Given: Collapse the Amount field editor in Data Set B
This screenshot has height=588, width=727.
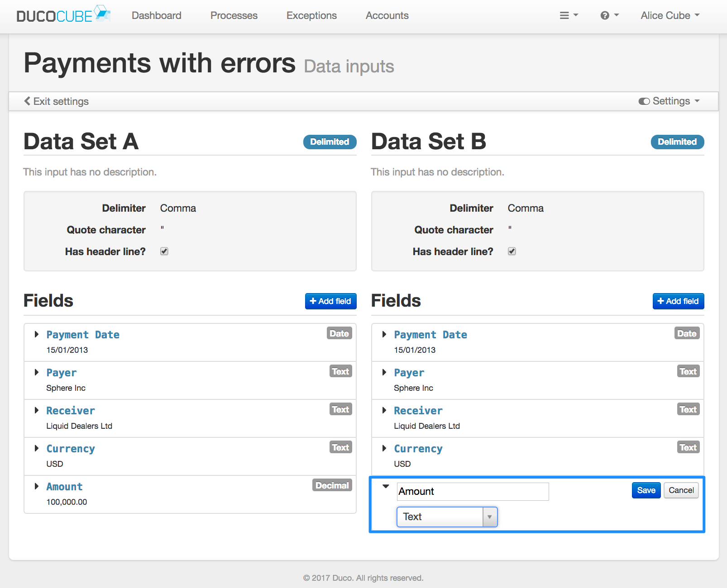Looking at the screenshot, I should click(386, 486).
